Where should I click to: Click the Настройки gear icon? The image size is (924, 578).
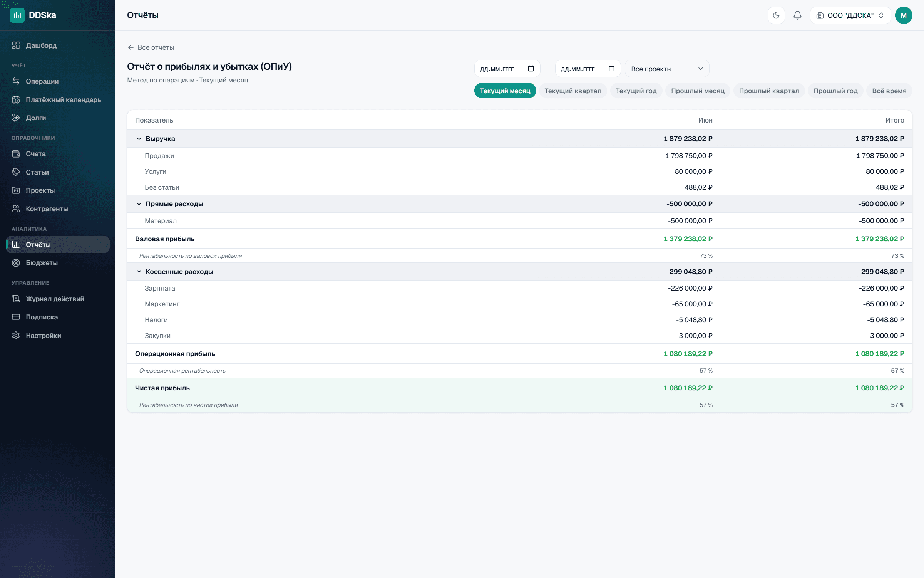pos(16,336)
